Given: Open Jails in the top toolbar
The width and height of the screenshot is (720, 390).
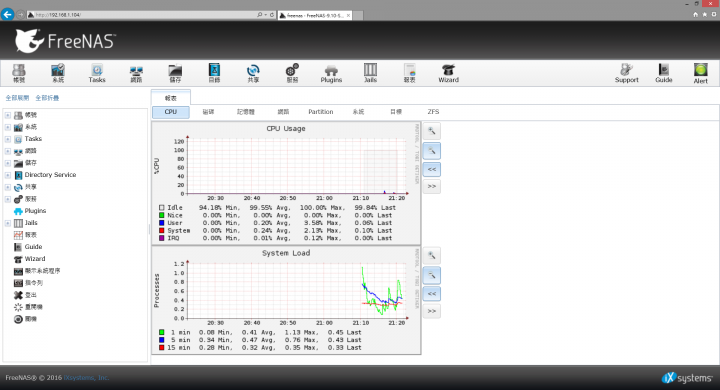Looking at the screenshot, I should click(x=370, y=73).
